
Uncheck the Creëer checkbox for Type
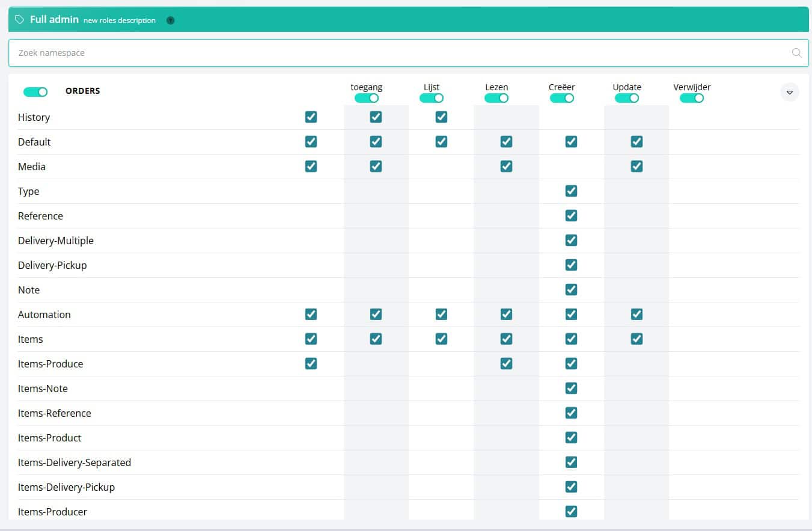point(571,191)
